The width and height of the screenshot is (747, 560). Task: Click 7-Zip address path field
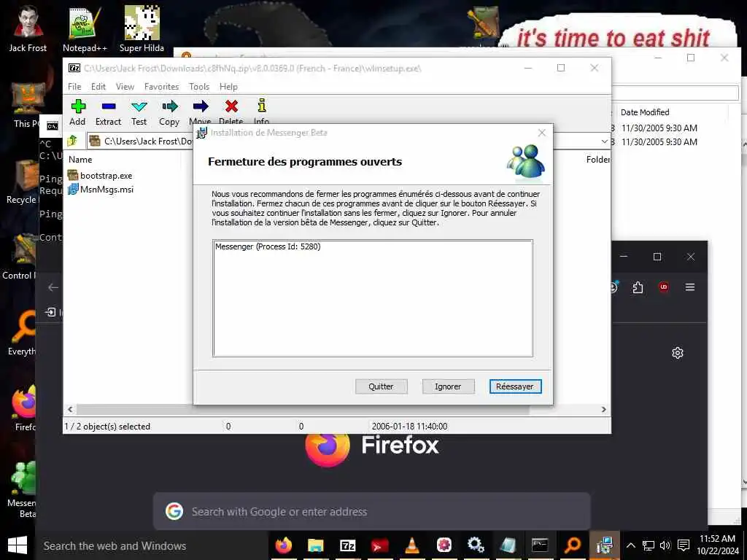[x=348, y=141]
